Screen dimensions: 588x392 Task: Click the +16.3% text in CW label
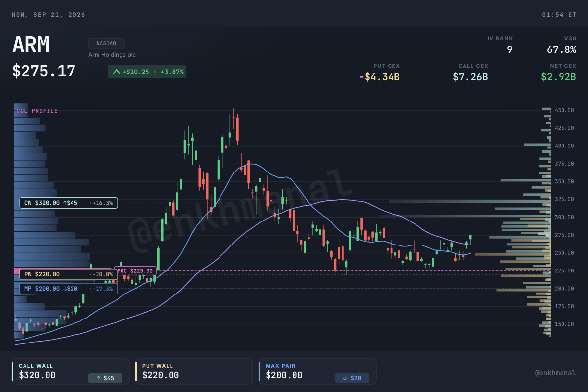tap(103, 203)
